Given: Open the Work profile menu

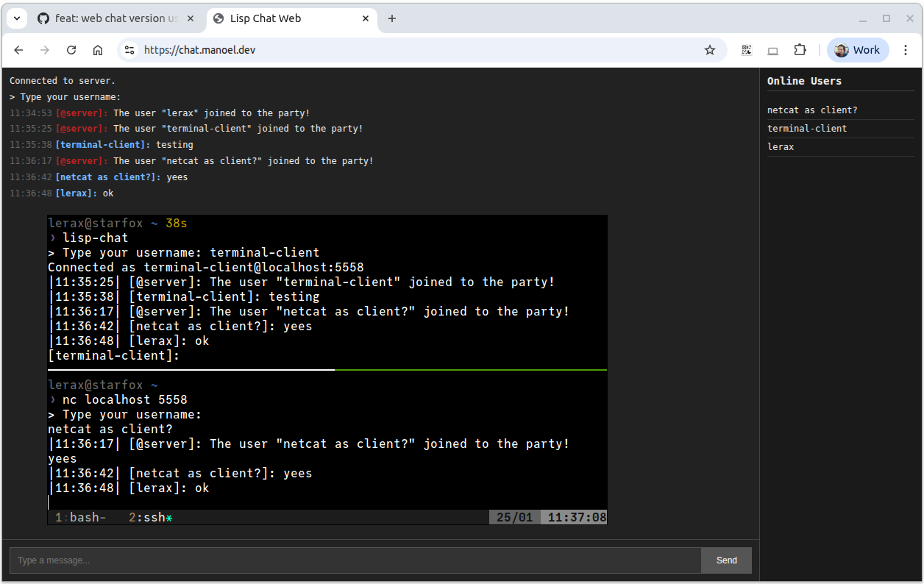Looking at the screenshot, I should pyautogui.click(x=858, y=50).
